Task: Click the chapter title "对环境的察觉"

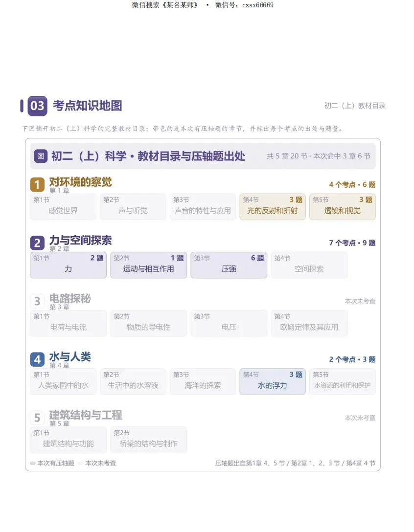Action: (80, 182)
